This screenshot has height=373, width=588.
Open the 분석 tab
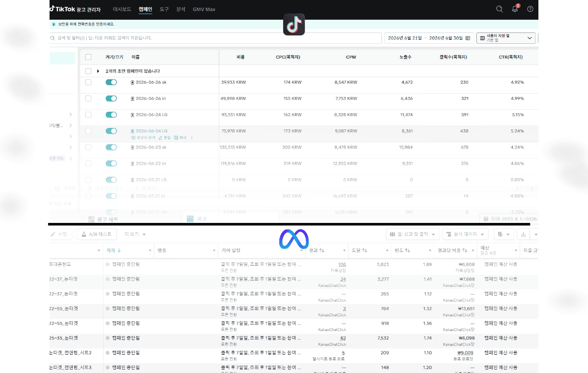point(181,9)
